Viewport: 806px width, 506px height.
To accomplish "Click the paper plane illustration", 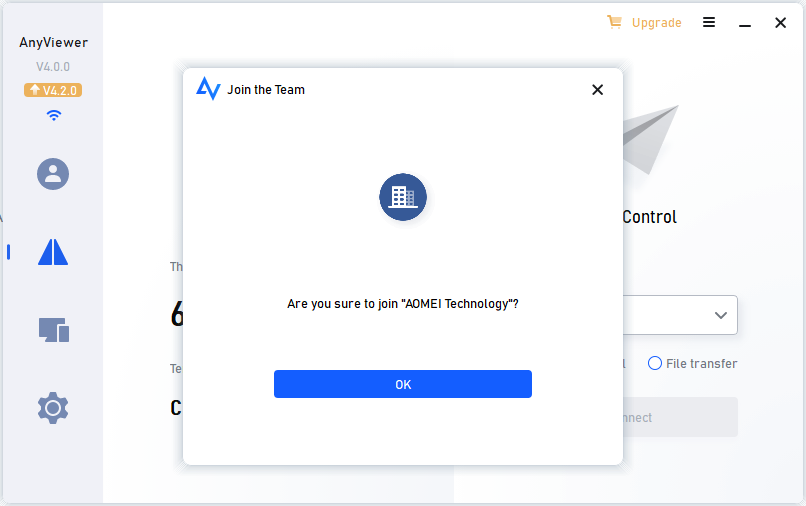I will click(x=651, y=139).
